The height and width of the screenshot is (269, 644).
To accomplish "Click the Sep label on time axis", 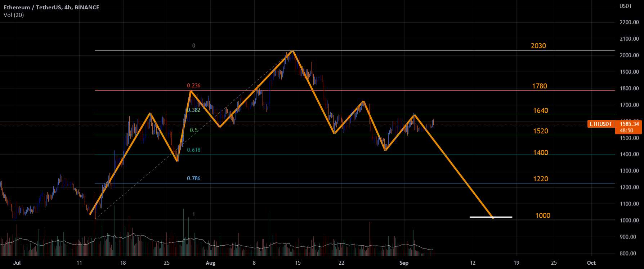I will click(404, 263).
